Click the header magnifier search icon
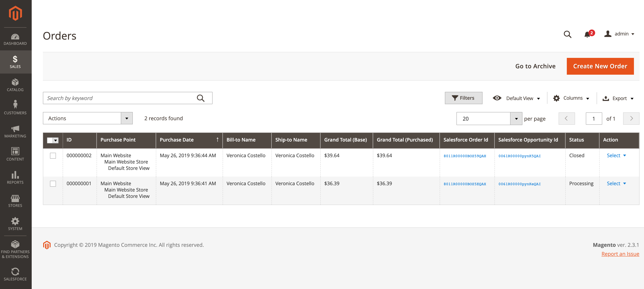The image size is (644, 289). click(x=568, y=34)
